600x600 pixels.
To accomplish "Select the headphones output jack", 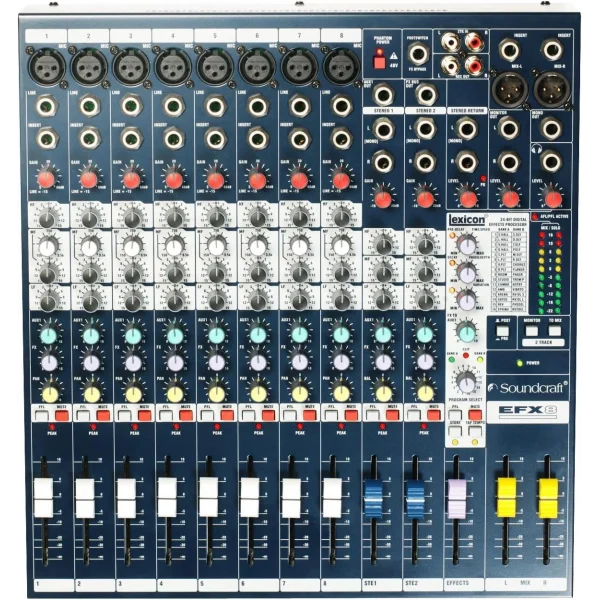I will point(551,162).
